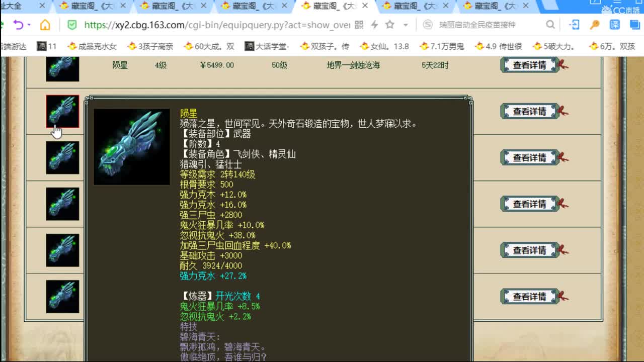Image resolution: width=644 pixels, height=362 pixels.
Task: Click the weapon icon in the fourth row
Action: pos(62,204)
